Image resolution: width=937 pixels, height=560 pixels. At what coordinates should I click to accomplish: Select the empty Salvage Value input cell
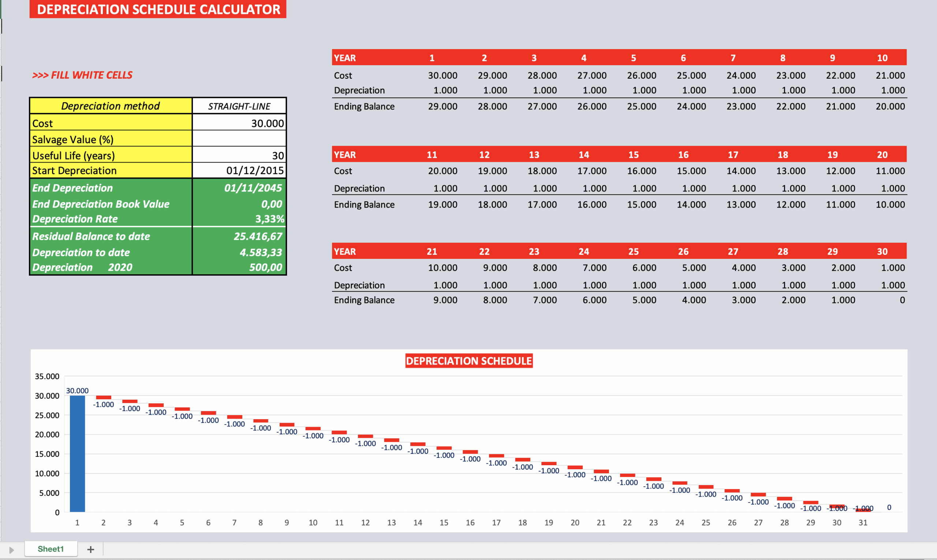click(x=239, y=139)
